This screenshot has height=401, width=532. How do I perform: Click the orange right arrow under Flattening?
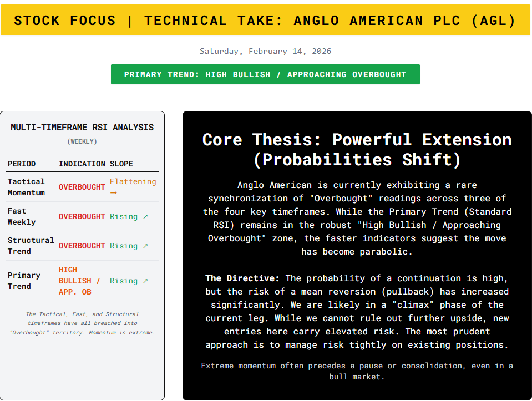pyautogui.click(x=113, y=192)
